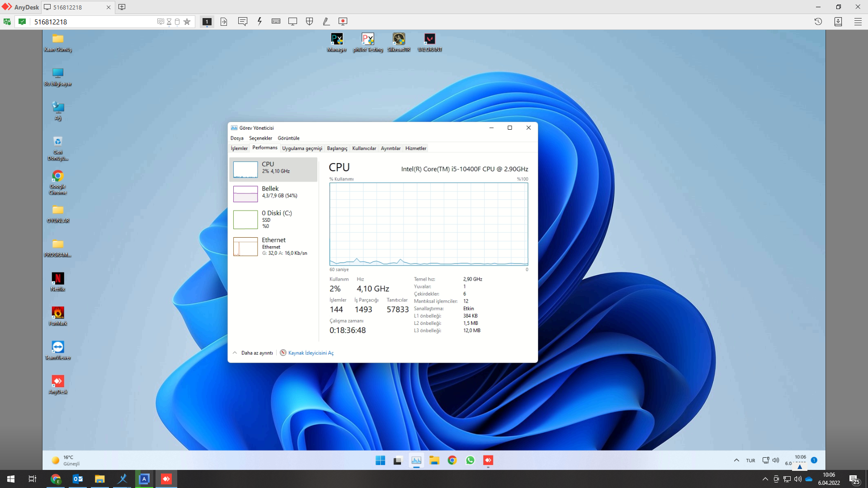Viewport: 868px width, 488px height.
Task: Select the TeamViewer desktop shortcut
Action: (x=58, y=351)
